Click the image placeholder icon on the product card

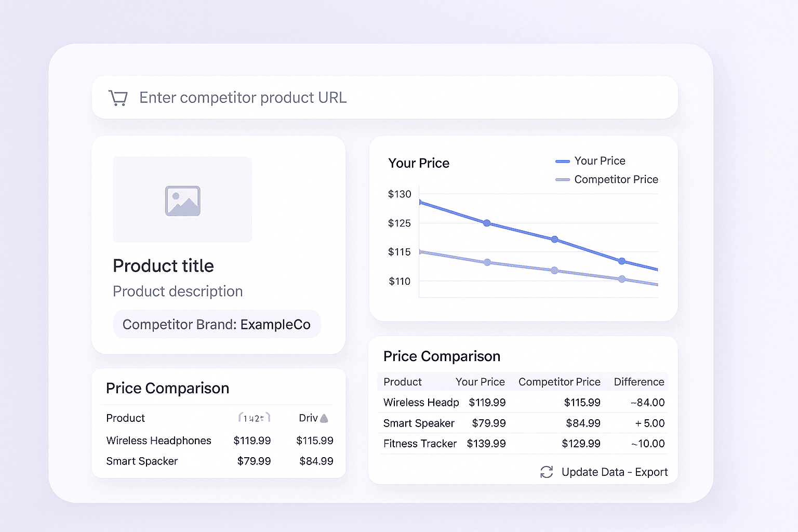[182, 200]
